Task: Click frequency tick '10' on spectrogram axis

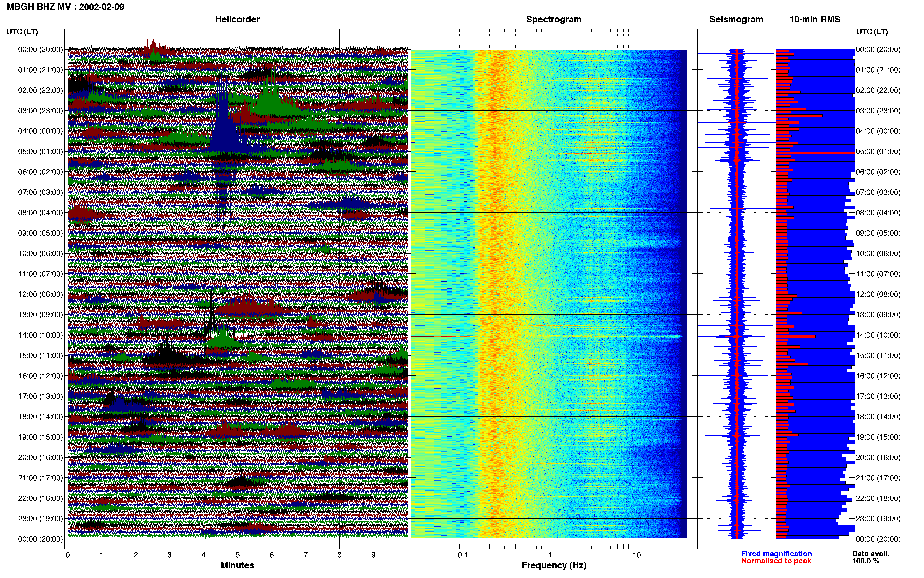Action: coord(637,555)
